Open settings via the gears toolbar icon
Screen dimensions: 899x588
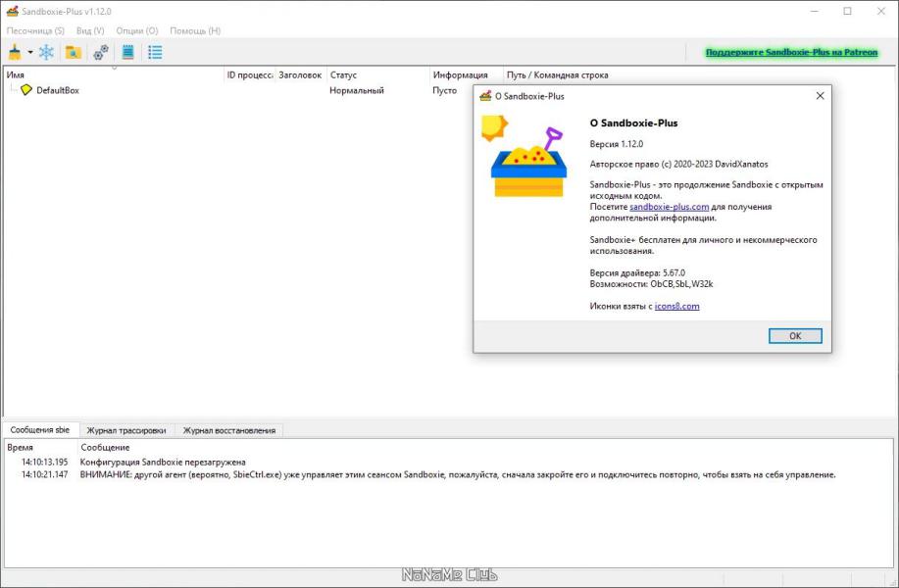101,52
